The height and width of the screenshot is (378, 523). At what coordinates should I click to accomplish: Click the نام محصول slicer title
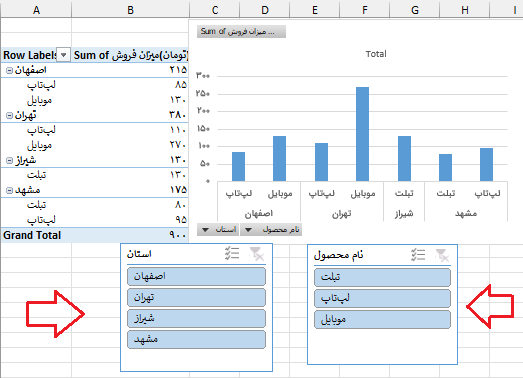click(338, 256)
